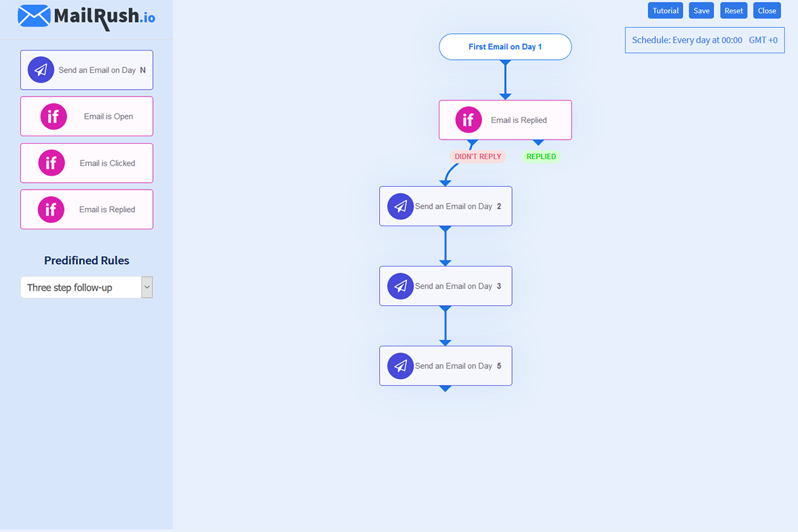This screenshot has width=798, height=532.
Task: Select the First Email on Day 1 node
Action: (x=505, y=47)
